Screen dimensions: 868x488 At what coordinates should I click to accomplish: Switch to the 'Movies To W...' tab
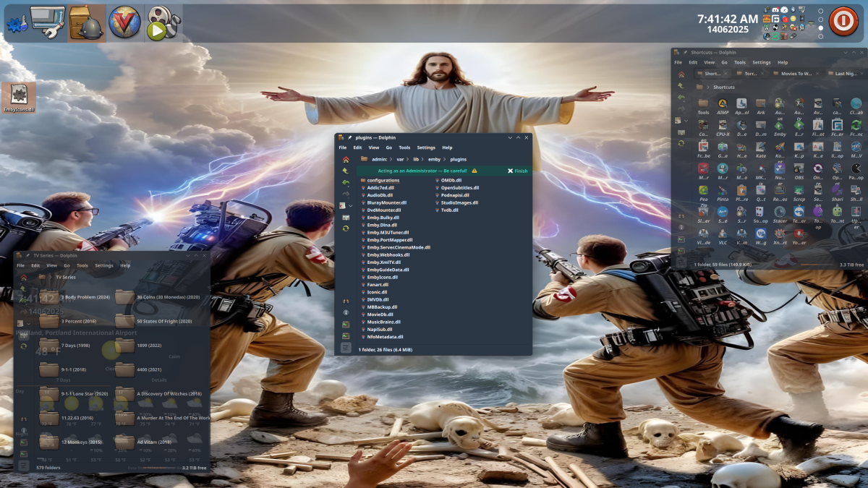click(x=797, y=73)
